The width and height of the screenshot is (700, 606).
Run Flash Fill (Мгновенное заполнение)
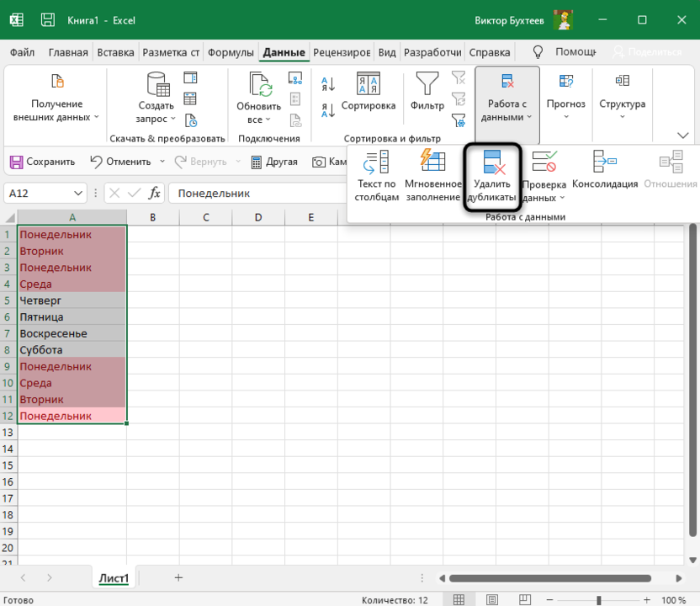pos(432,177)
